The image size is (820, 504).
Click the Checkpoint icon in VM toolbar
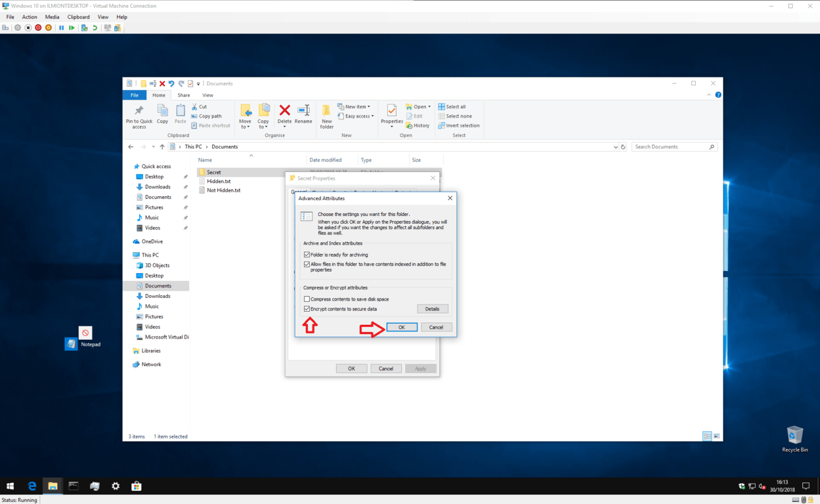pyautogui.click(x=84, y=28)
